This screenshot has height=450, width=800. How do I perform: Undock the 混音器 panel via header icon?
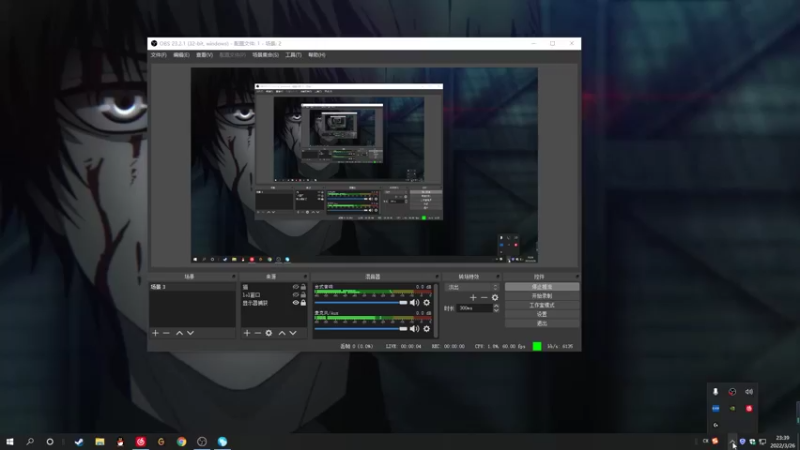tap(436, 277)
